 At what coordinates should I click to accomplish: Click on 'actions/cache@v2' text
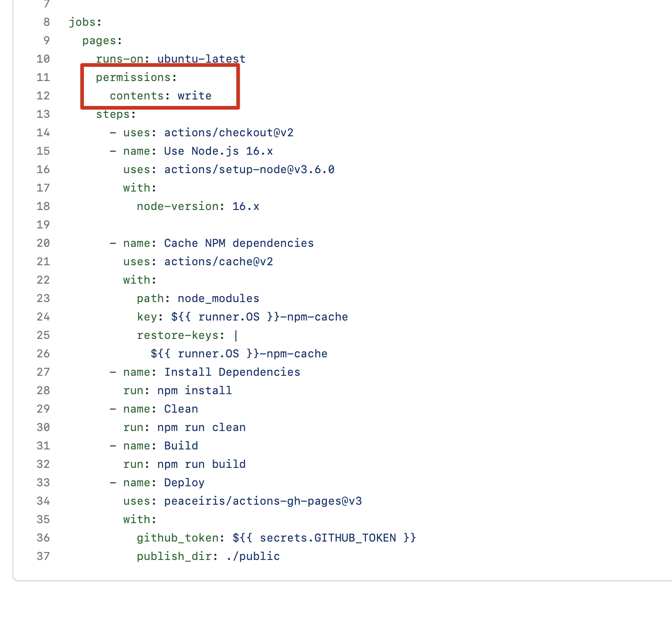[219, 262]
